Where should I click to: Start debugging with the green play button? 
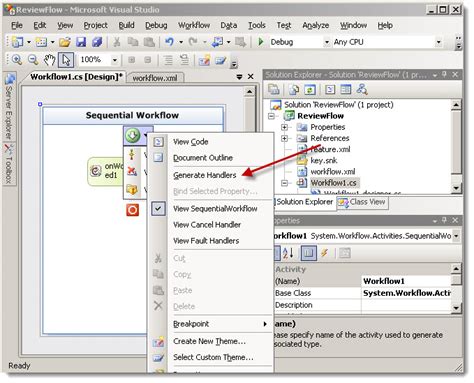pyautogui.click(x=261, y=42)
